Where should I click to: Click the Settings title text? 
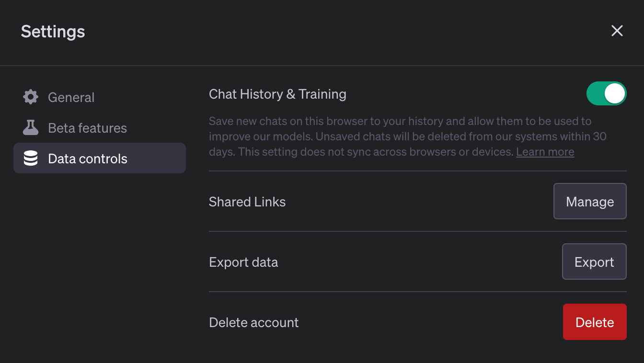click(53, 32)
